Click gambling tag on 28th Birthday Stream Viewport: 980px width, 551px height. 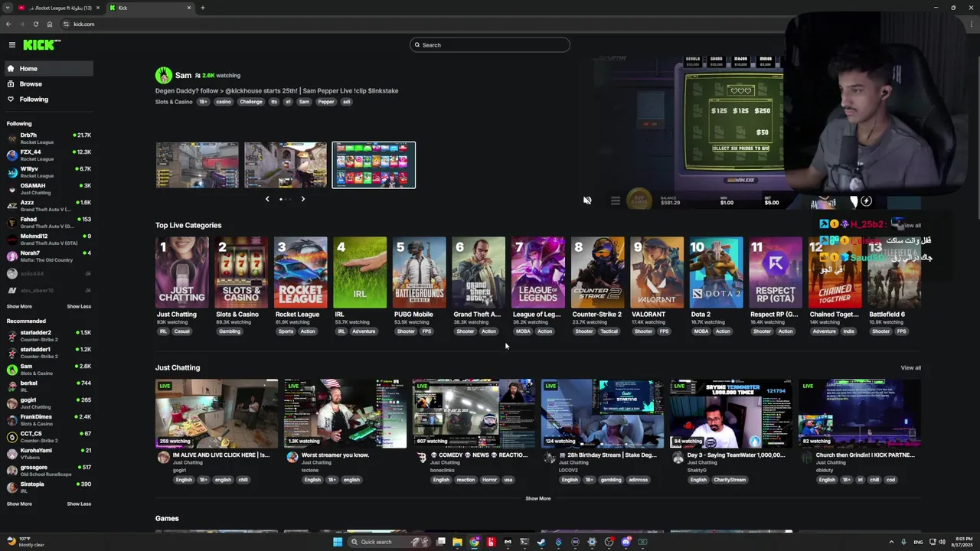point(611,480)
